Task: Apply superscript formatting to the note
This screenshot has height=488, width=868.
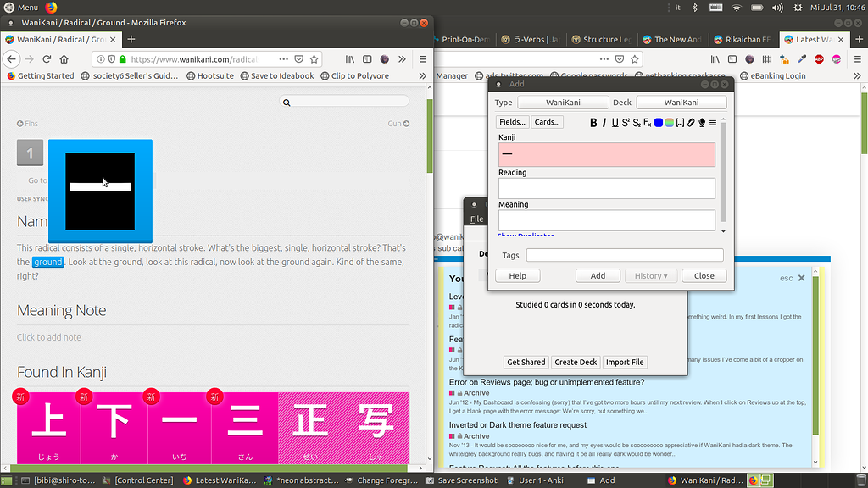Action: pos(626,122)
